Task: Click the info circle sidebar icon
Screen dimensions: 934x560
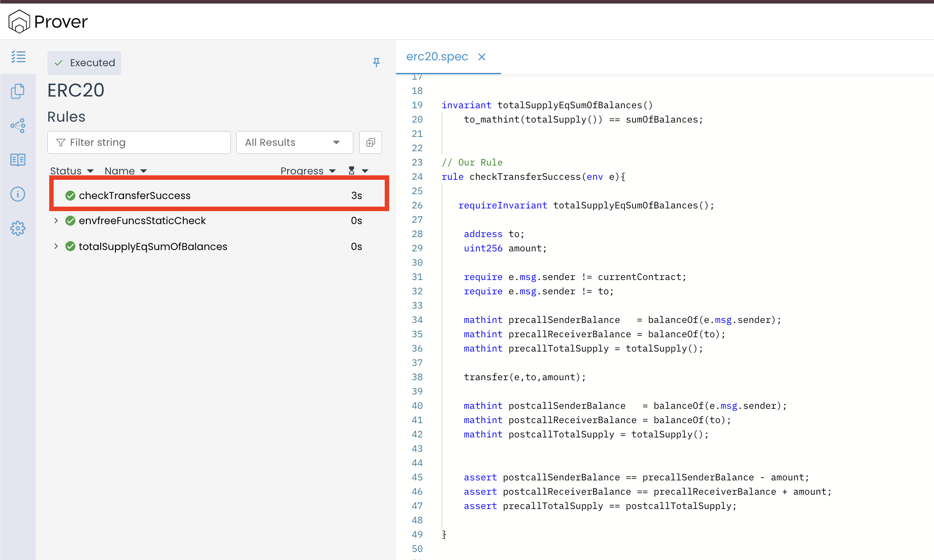Action: [x=18, y=194]
